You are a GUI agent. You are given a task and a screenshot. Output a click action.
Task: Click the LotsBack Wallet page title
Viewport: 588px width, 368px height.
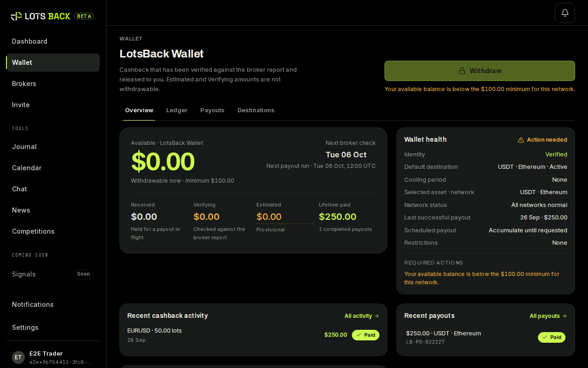162,54
